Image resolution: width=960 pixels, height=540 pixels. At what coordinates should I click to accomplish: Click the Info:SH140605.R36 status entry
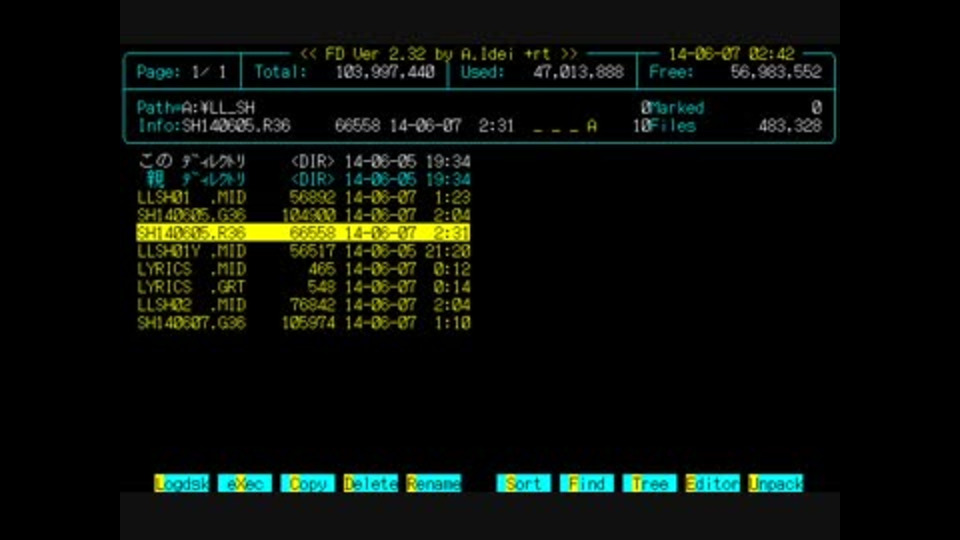coord(214,126)
